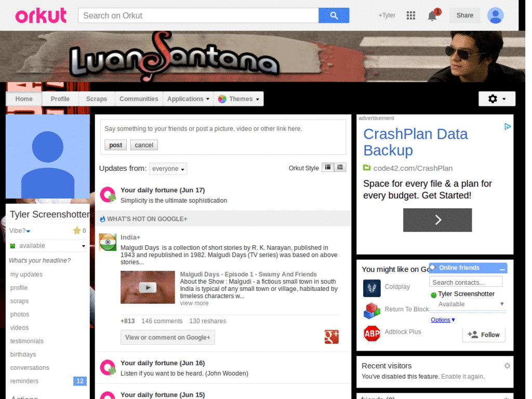Click Enable it again link
The width and height of the screenshot is (532, 399).
[x=463, y=377]
